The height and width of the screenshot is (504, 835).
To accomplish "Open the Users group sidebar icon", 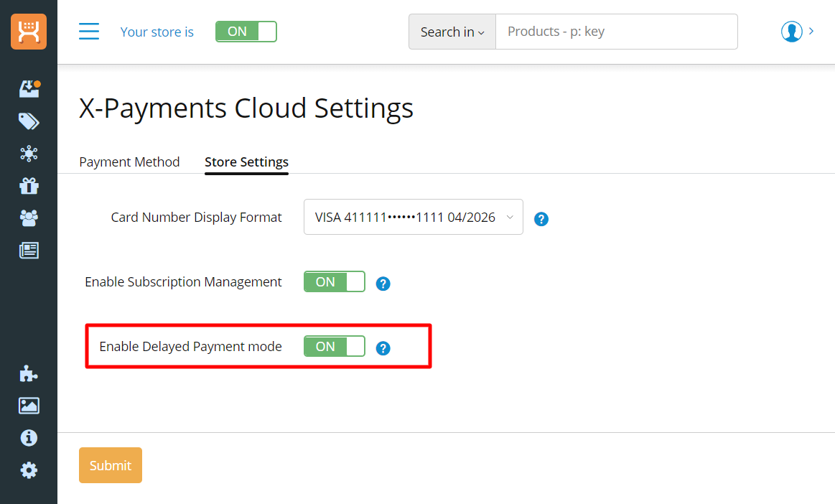I will click(29, 218).
